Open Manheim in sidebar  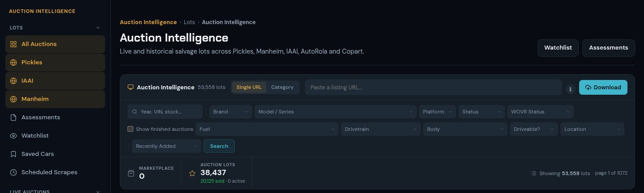coord(55,99)
